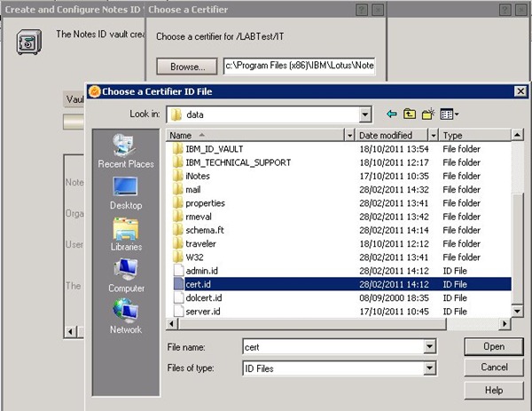Select the properties folder

tap(205, 203)
